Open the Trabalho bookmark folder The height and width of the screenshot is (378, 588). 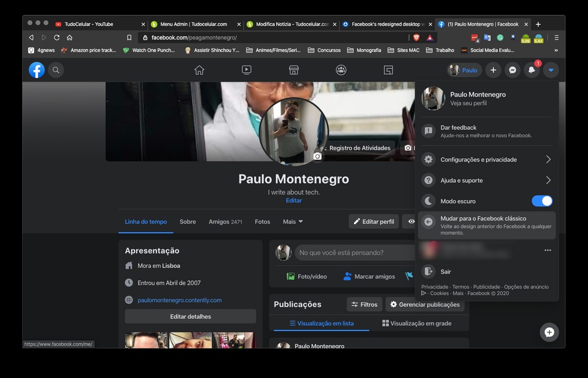pyautogui.click(x=440, y=50)
